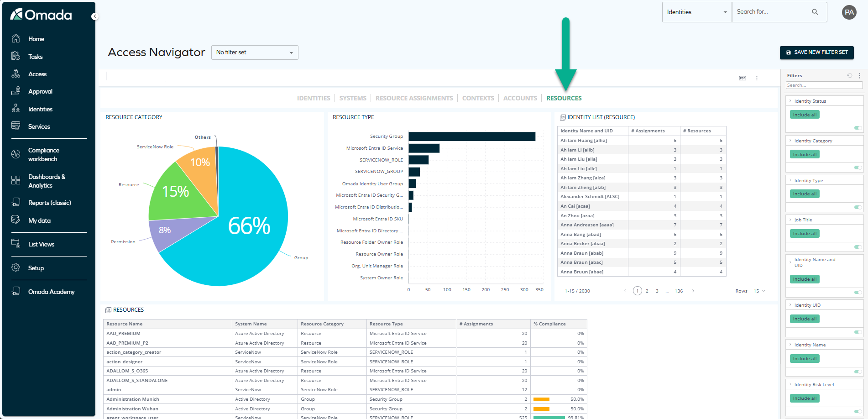Toggle the Identity Status filter switch

858,128
